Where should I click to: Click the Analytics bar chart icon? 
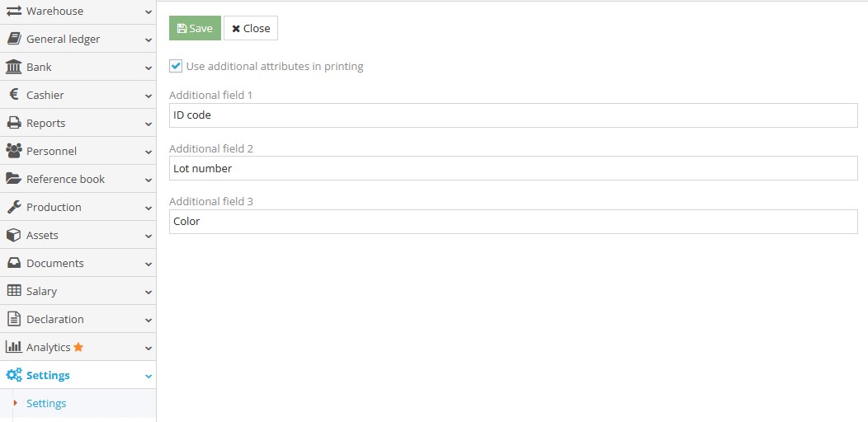point(13,347)
